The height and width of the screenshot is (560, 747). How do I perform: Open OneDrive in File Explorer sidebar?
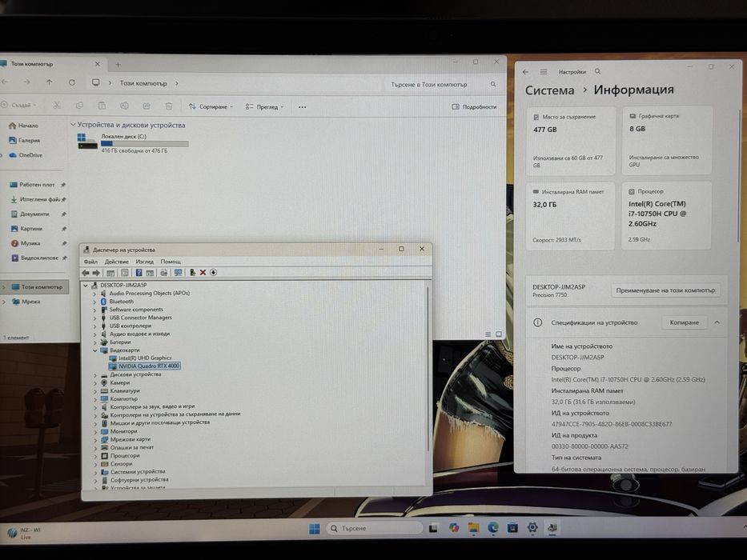pyautogui.click(x=26, y=155)
